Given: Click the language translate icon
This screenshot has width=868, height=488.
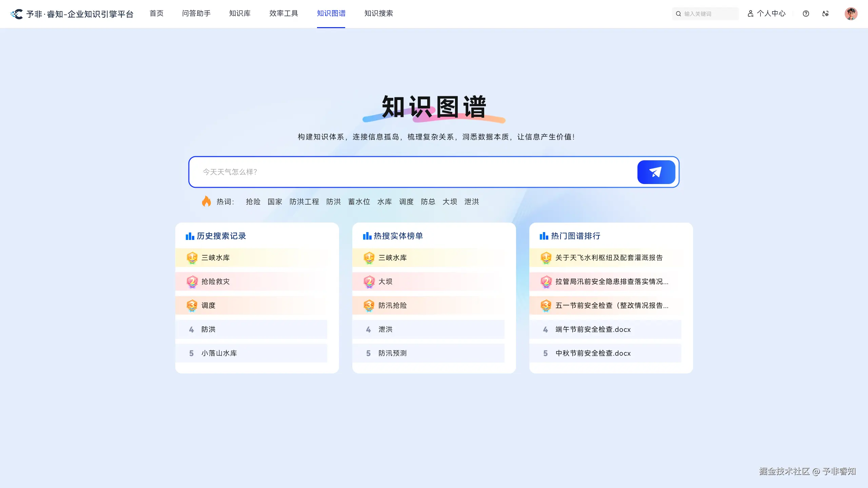Looking at the screenshot, I should (x=826, y=14).
